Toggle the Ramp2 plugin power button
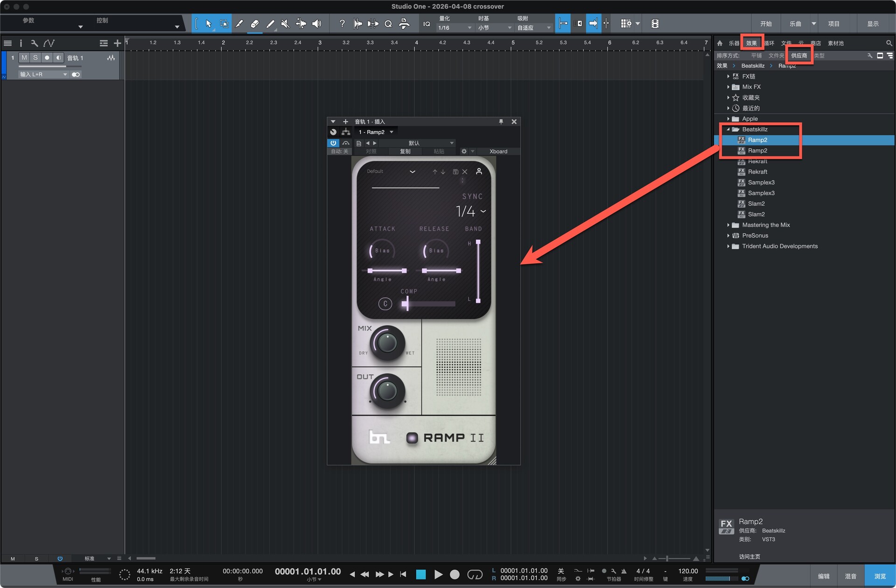The image size is (896, 588). [333, 143]
